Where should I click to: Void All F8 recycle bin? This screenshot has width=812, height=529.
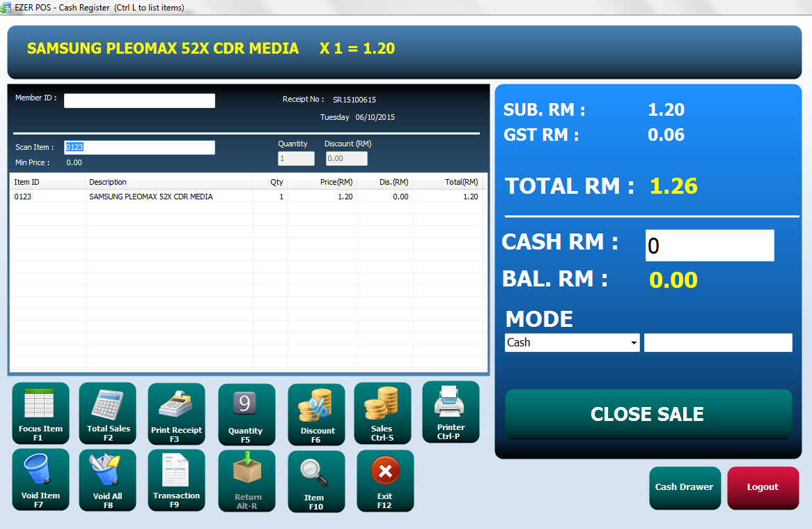pyautogui.click(x=108, y=480)
